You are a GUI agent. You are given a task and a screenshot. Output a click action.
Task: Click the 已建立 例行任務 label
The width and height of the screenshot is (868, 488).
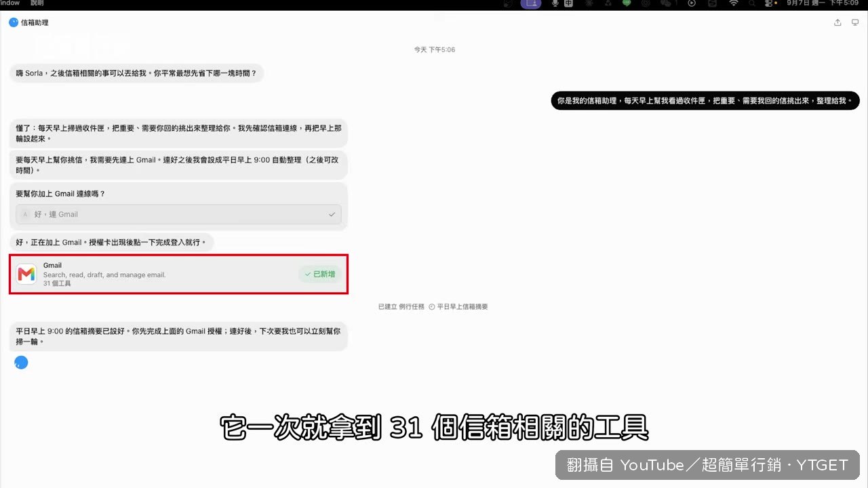pyautogui.click(x=401, y=307)
